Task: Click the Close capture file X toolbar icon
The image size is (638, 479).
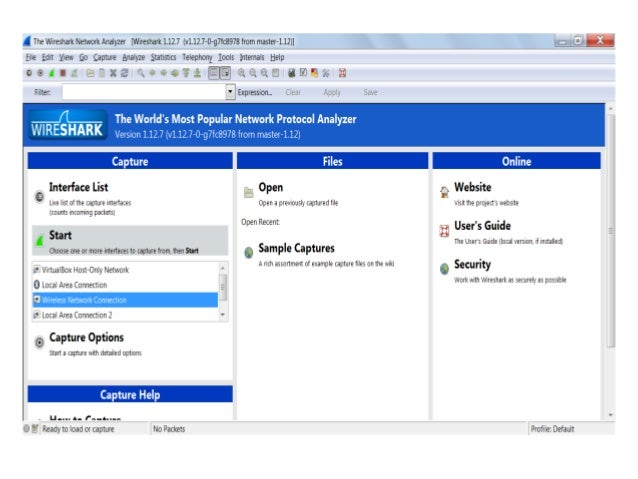Action: point(113,73)
